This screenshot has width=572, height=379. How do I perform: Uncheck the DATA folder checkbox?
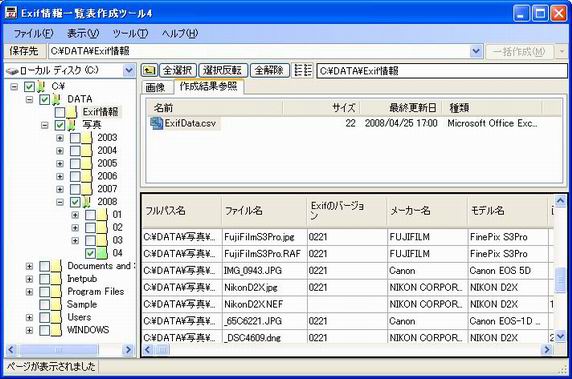point(45,99)
